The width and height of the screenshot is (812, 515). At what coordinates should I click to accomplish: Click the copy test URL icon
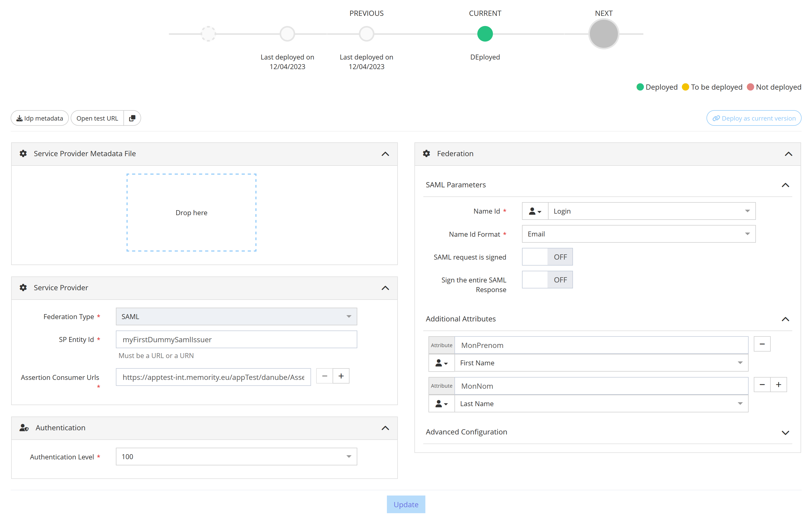click(132, 118)
